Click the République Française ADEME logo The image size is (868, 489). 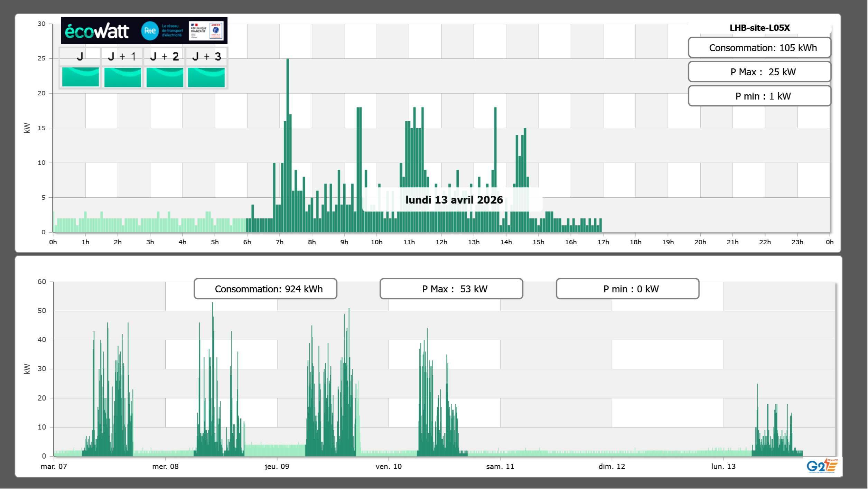[206, 31]
